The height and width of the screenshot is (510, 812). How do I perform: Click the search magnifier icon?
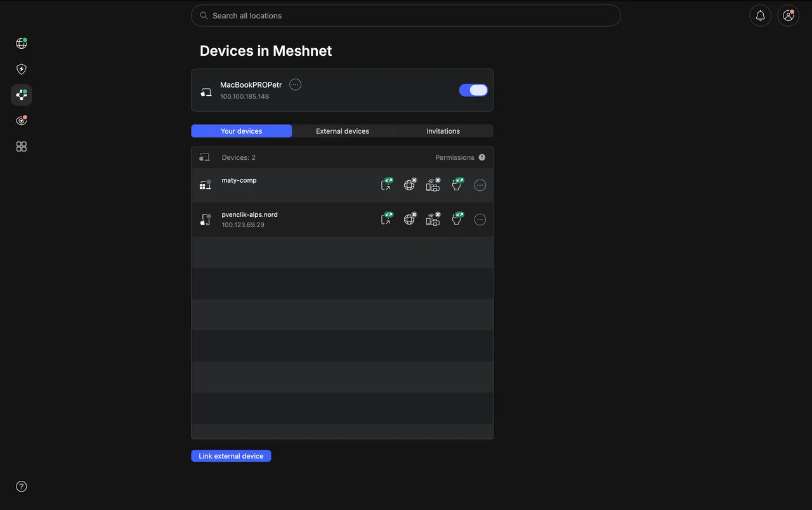[x=204, y=15]
